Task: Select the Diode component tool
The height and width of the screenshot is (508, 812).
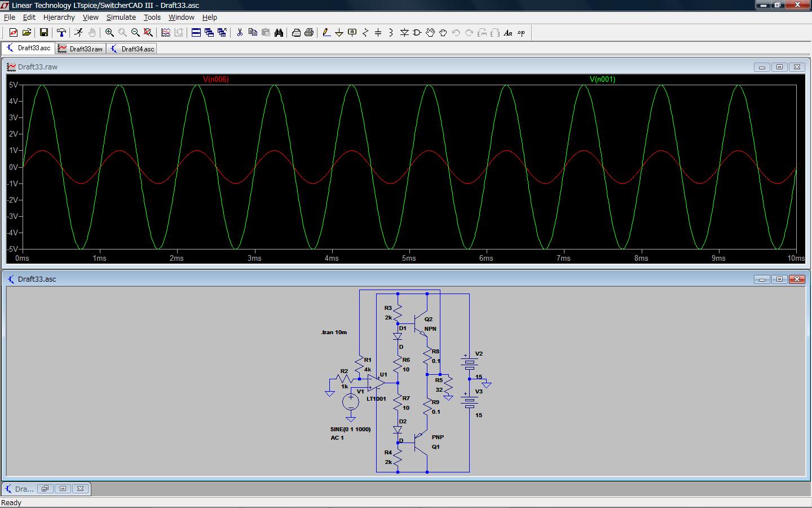Action: click(x=404, y=33)
